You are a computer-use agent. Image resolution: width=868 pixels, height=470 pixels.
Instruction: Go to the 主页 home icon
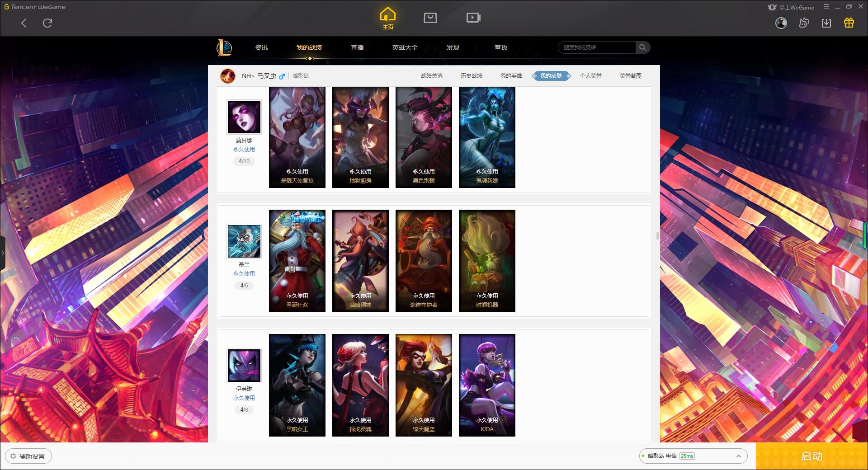coord(388,19)
